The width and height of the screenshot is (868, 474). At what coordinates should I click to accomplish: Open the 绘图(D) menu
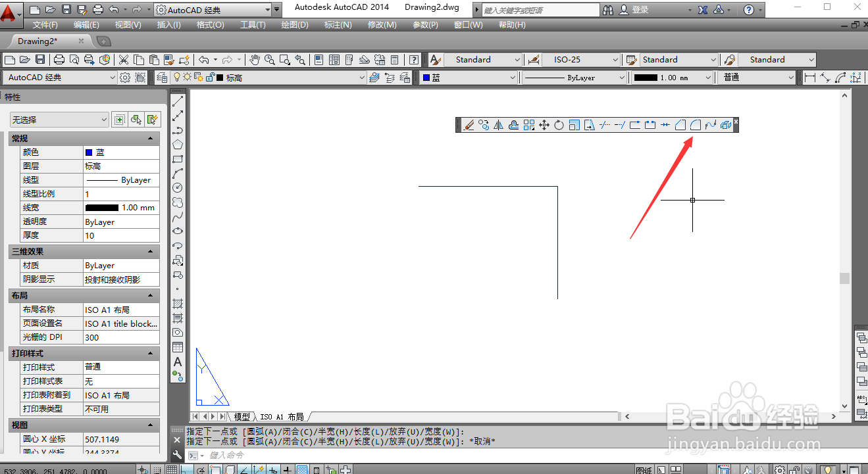(295, 25)
